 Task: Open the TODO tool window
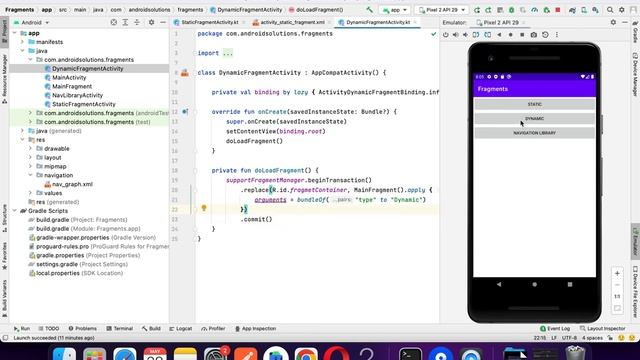tap(49, 329)
